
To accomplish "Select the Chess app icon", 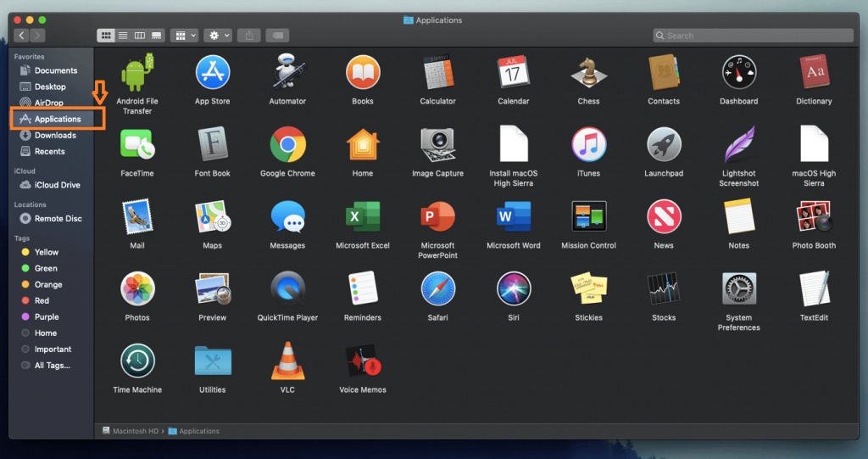I will 588,73.
